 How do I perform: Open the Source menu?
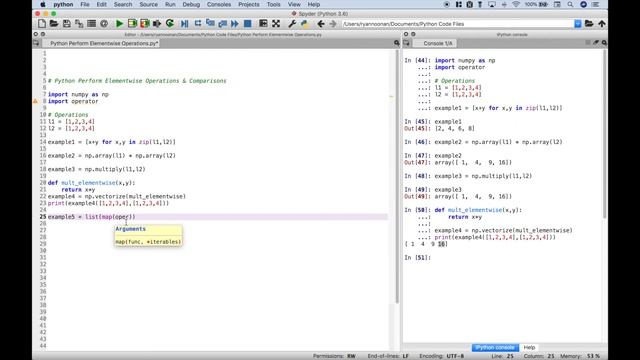coord(148,4)
